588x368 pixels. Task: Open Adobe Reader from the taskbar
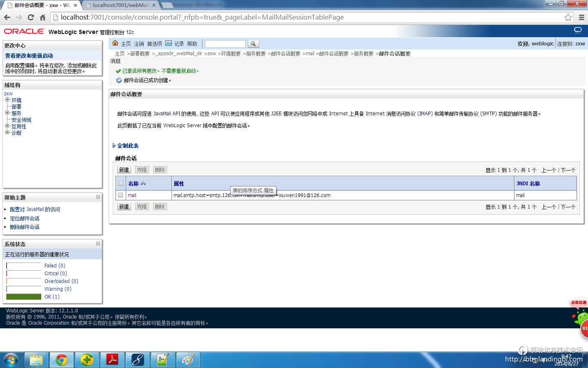(x=112, y=360)
